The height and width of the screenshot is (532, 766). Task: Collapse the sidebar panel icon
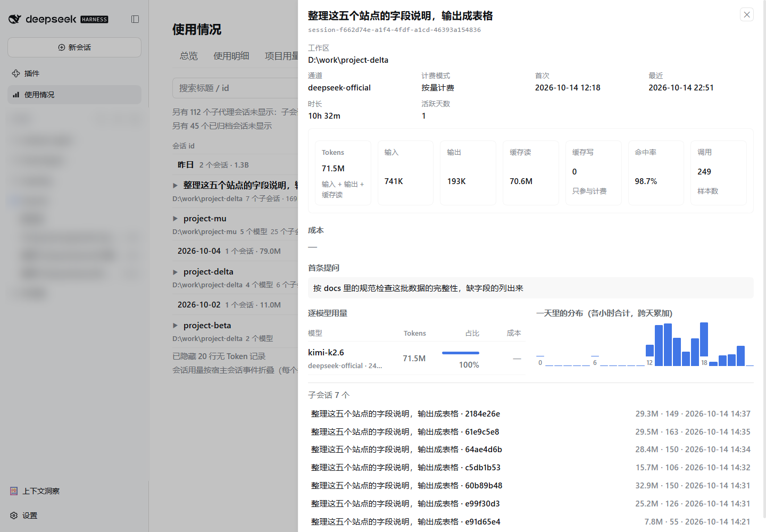[x=135, y=19]
